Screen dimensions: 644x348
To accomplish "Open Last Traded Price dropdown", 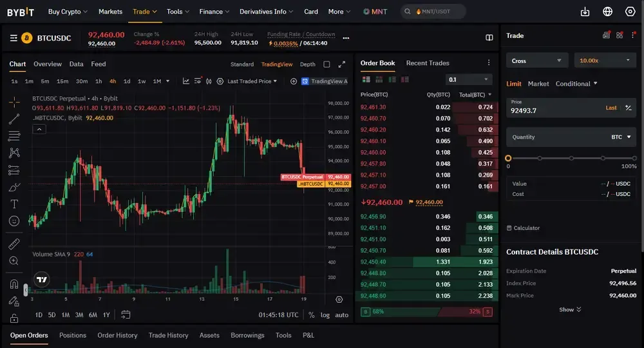I will point(252,81).
